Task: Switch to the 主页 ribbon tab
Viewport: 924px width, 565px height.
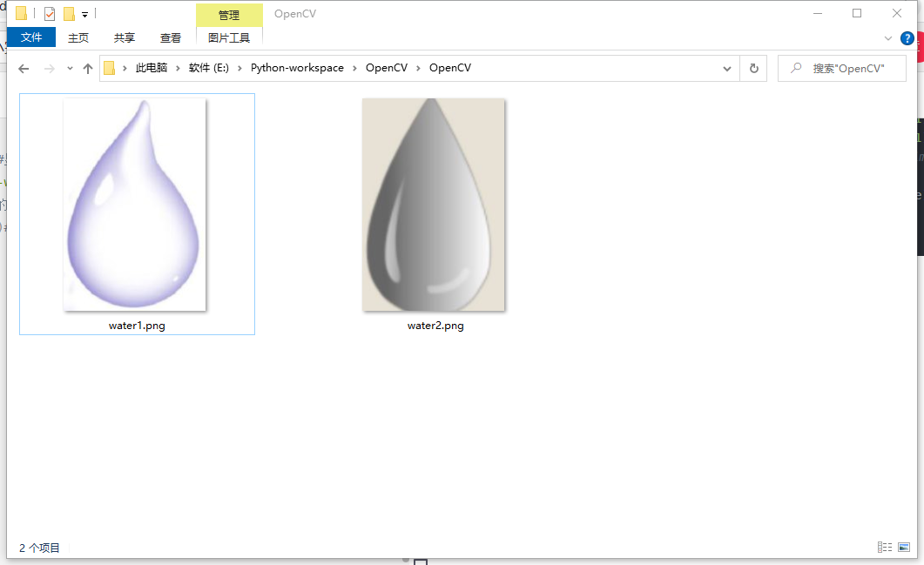Action: 78,37
